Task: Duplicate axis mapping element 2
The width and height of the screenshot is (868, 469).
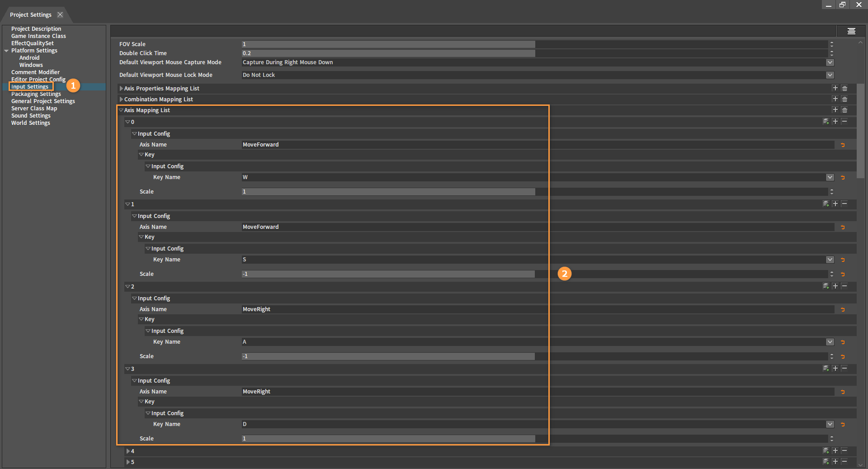Action: 826,286
